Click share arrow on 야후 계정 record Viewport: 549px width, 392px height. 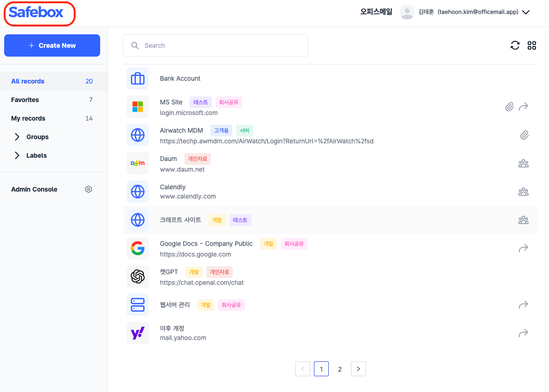coord(523,334)
